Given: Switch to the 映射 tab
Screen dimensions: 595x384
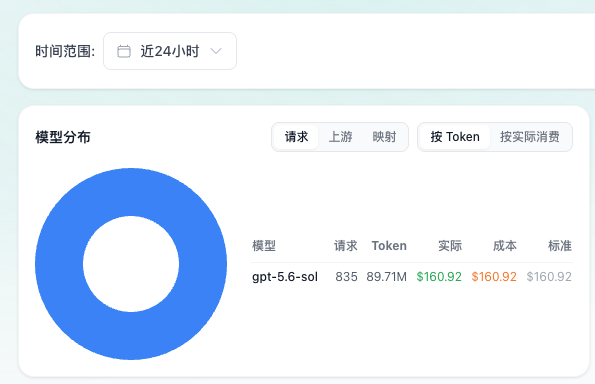Looking at the screenshot, I should (384, 137).
